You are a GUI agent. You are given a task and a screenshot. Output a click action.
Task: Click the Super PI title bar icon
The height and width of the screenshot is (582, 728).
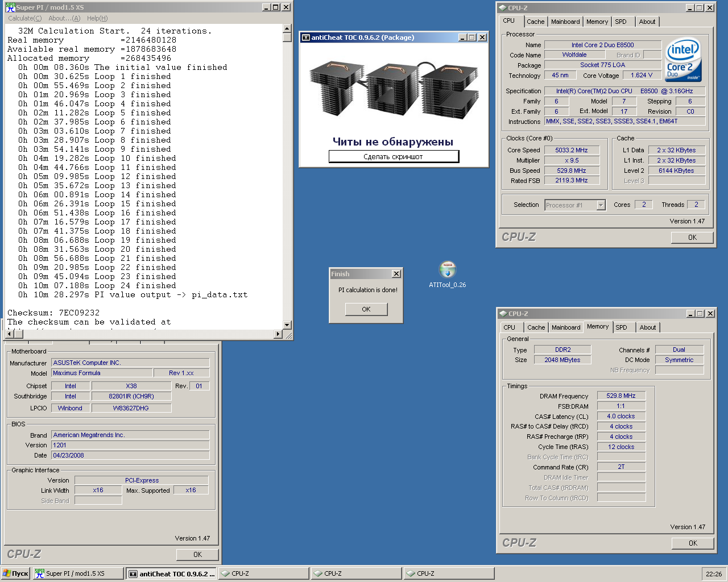click(10, 7)
